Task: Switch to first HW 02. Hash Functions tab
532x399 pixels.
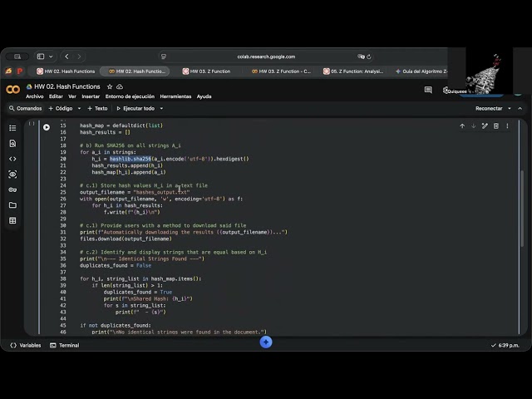Action: 66,71
